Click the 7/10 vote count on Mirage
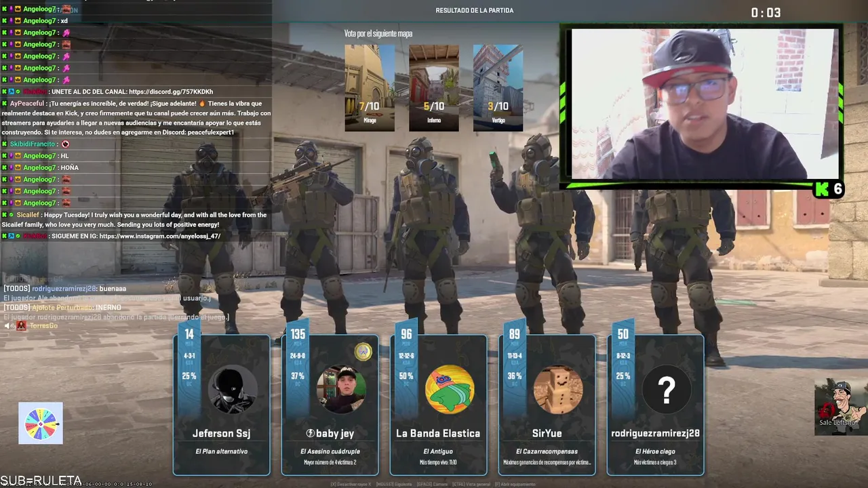The height and width of the screenshot is (488, 868). point(370,106)
